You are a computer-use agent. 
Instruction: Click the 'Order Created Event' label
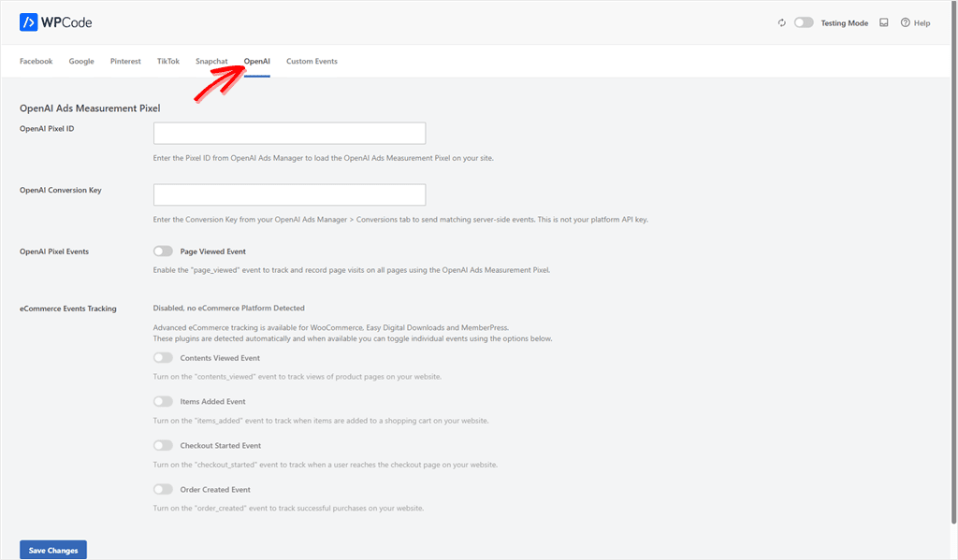(x=215, y=489)
